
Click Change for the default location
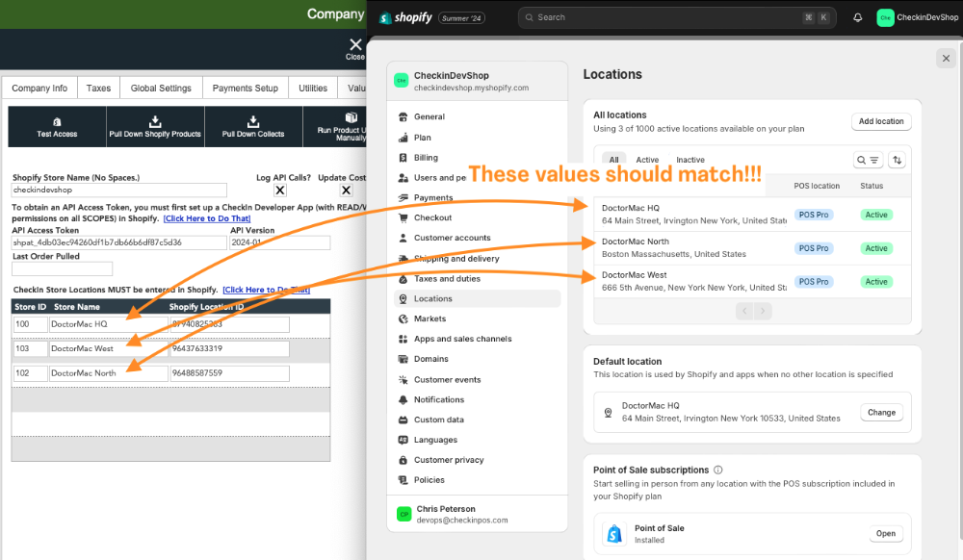880,413
